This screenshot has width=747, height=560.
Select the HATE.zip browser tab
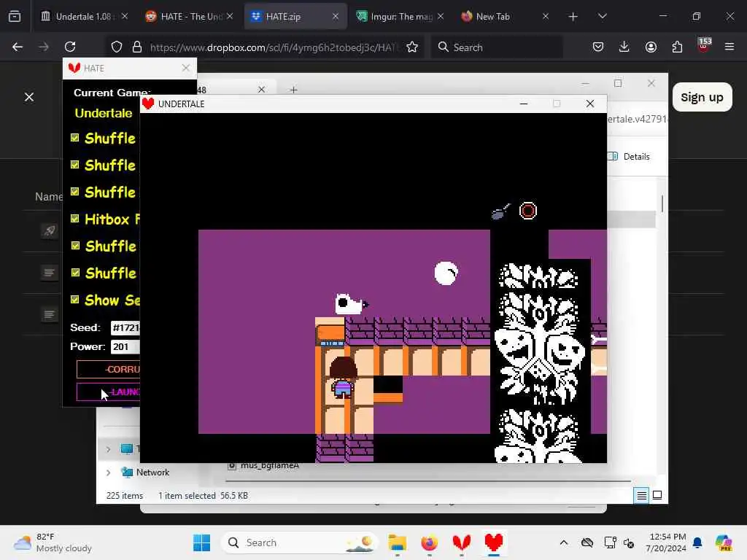click(x=295, y=17)
